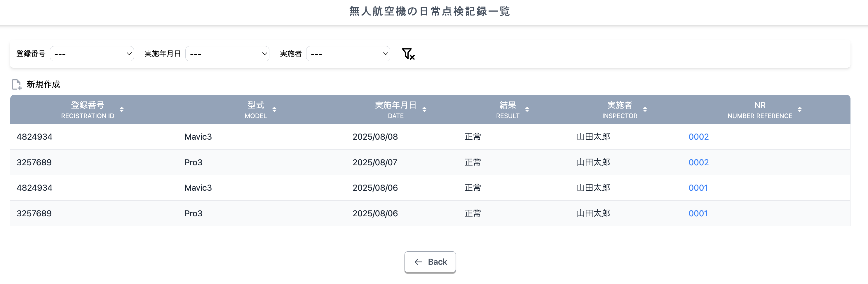This screenshot has width=868, height=284.
Task: Open the 実施年月日 filter dropdown
Action: 227,53
